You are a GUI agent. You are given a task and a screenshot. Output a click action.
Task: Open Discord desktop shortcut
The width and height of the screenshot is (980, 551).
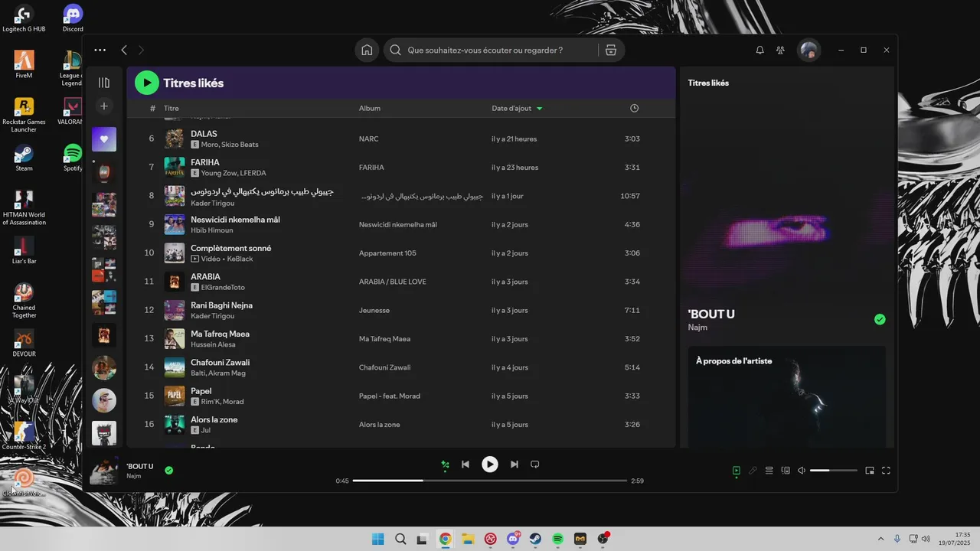pos(73,18)
